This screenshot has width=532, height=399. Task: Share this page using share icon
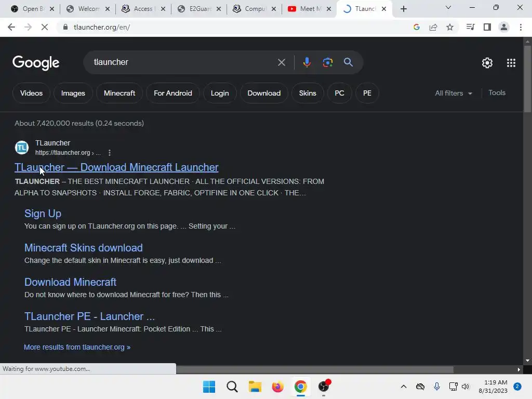point(433,27)
